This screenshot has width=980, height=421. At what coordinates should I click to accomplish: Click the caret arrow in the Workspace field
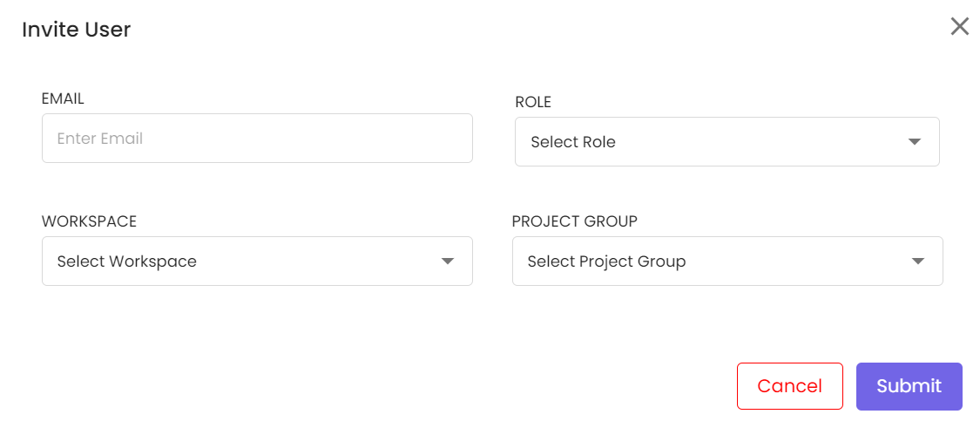click(x=448, y=261)
